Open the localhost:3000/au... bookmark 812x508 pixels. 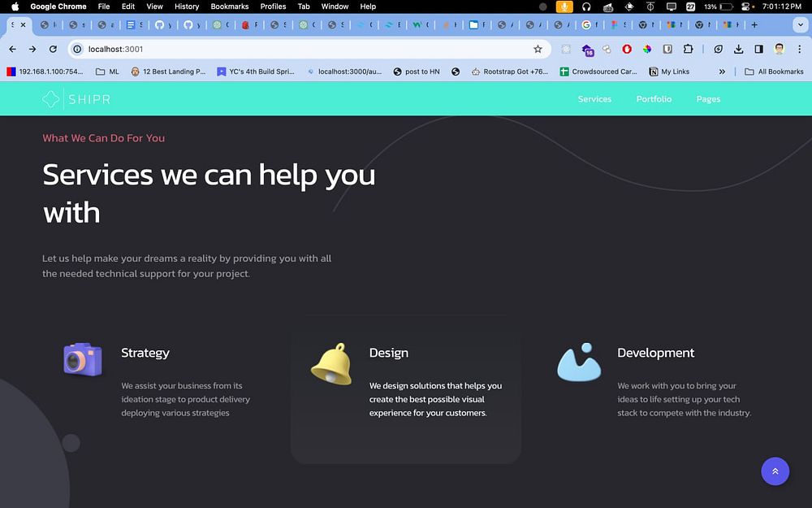[x=343, y=72]
